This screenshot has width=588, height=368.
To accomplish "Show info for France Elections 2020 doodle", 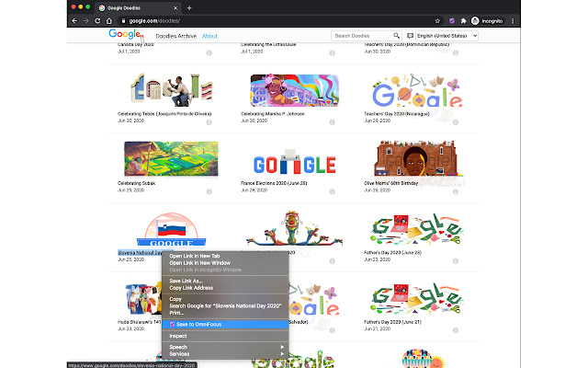I will click(333, 191).
